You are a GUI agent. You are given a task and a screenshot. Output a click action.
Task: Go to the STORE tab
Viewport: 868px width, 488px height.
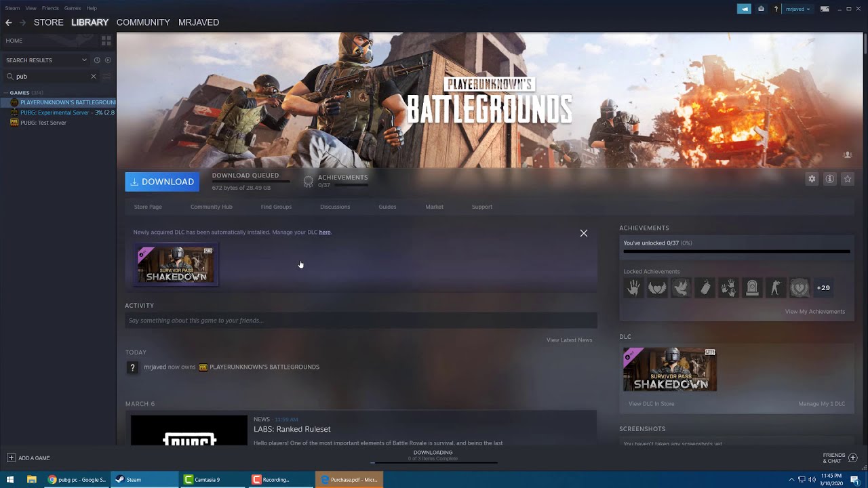(49, 22)
